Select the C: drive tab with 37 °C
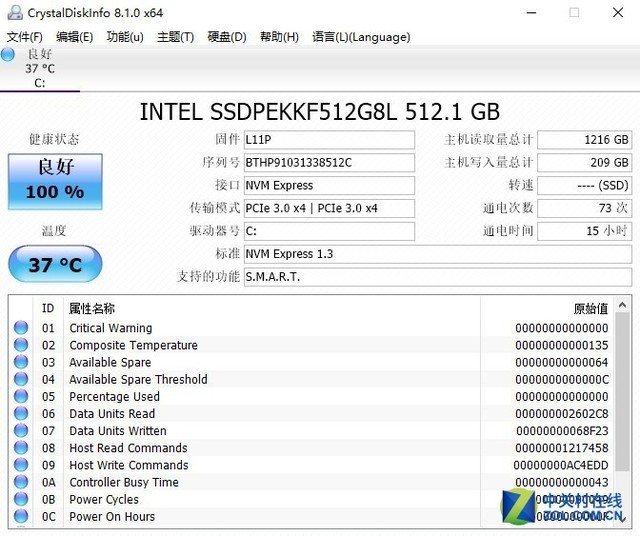Image resolution: width=640 pixels, height=536 pixels. (40, 69)
